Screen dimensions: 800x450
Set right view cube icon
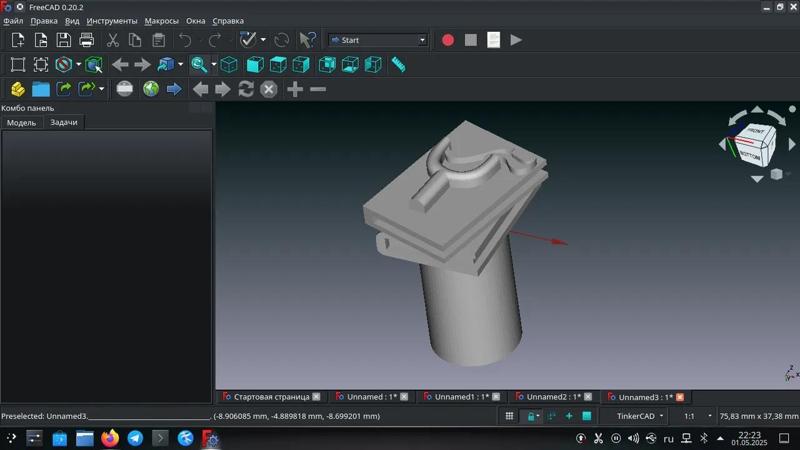tap(301, 65)
